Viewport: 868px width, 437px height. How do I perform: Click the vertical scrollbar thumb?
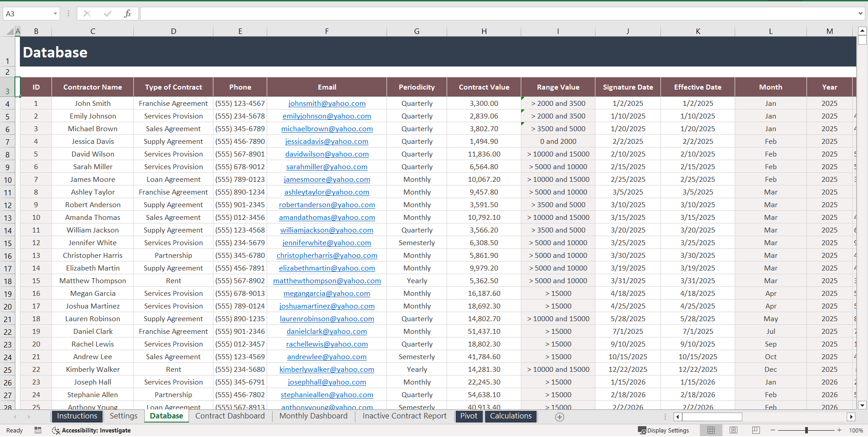862,40
